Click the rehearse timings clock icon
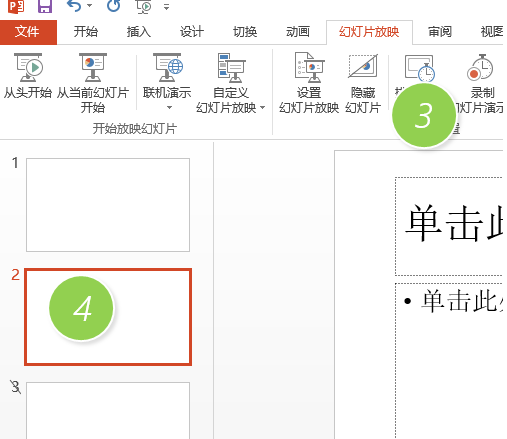Image resolution: width=507 pixels, height=439 pixels. coord(419,68)
